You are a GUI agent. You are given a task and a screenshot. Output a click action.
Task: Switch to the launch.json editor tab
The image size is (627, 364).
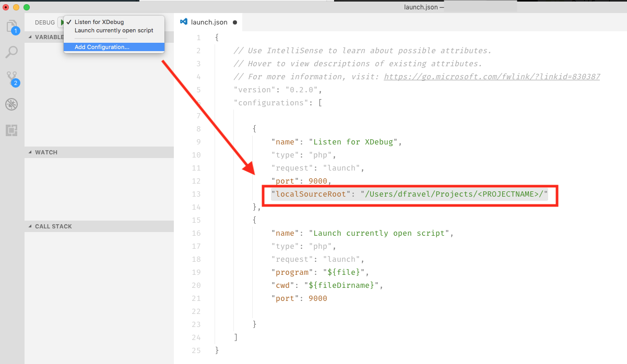(209, 22)
